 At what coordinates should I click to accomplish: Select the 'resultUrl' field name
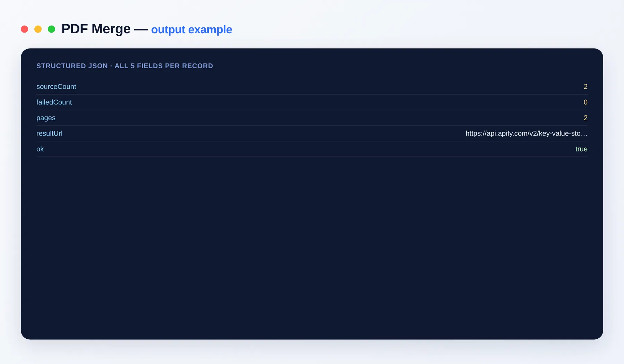[49, 133]
